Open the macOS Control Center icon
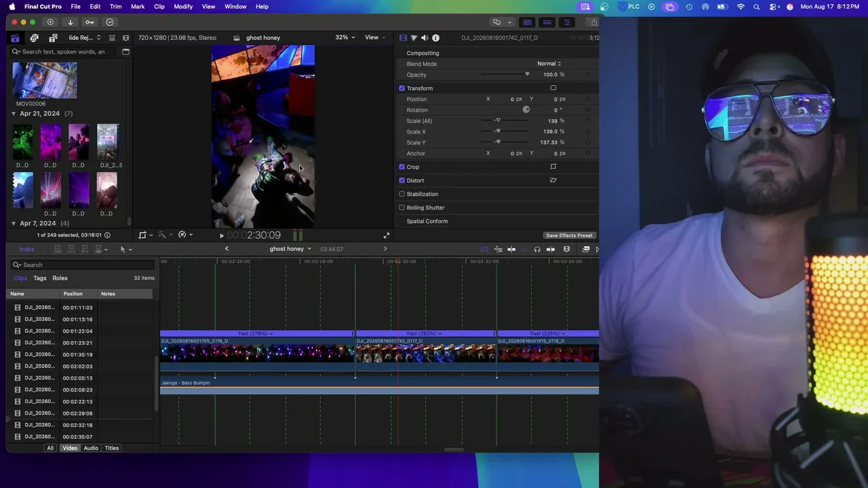 point(773,7)
